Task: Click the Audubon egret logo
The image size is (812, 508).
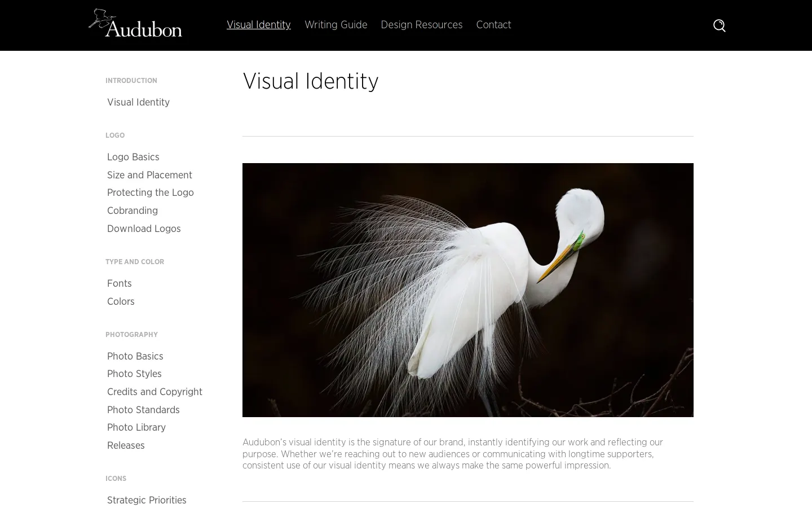Action: [x=135, y=23]
